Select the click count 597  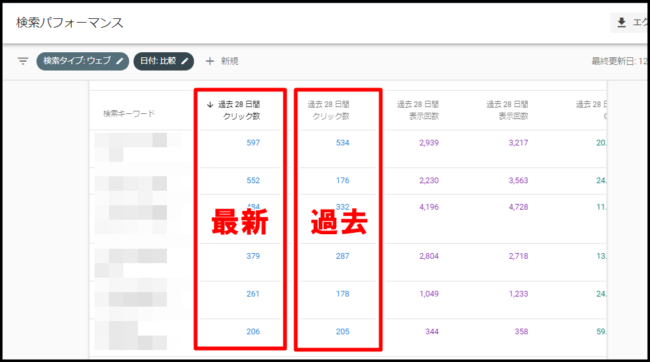tap(253, 143)
